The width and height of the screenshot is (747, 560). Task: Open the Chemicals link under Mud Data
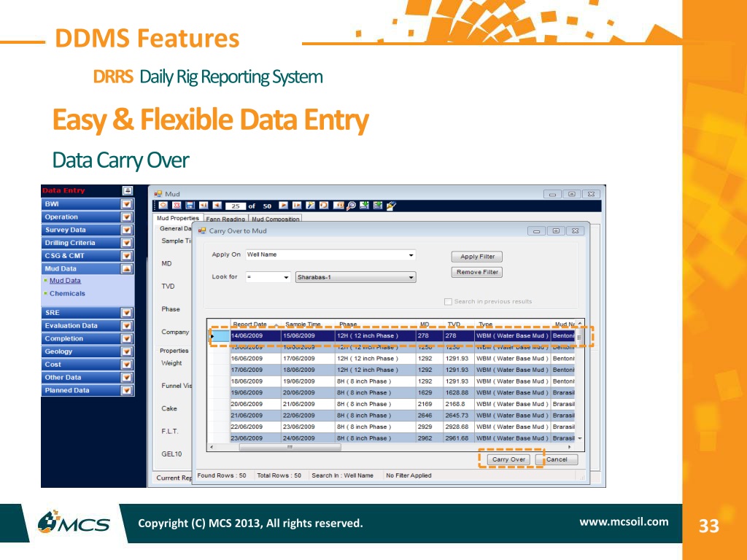67,294
